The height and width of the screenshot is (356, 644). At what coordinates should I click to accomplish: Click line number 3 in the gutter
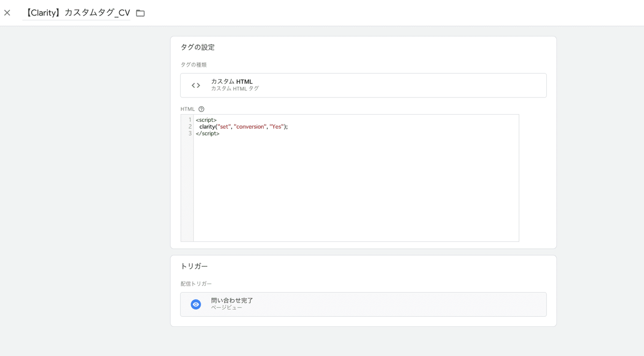click(190, 133)
